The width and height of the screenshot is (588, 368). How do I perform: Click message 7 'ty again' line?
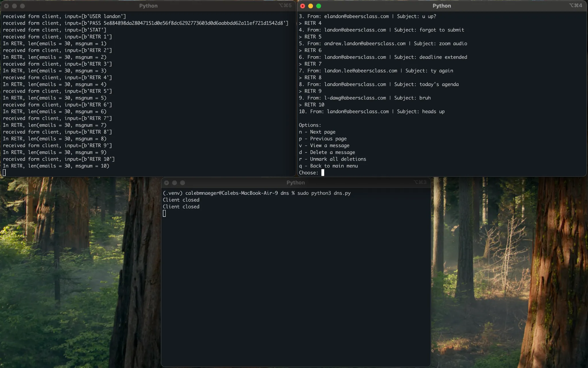tap(376, 71)
